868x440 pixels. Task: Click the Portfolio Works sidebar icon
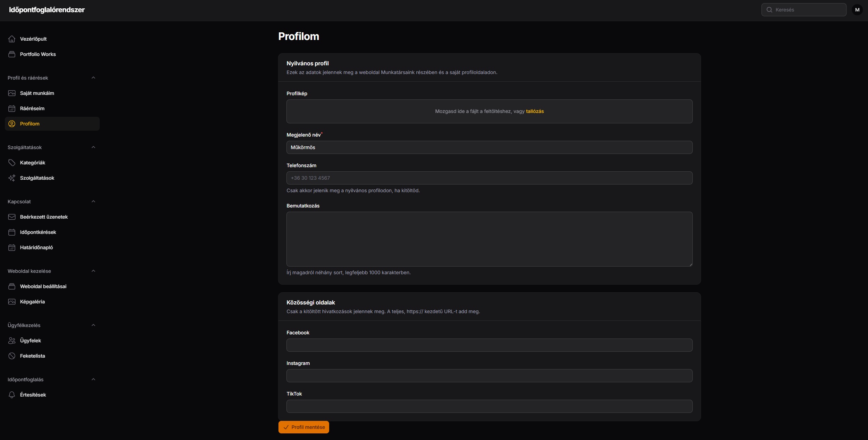click(12, 54)
